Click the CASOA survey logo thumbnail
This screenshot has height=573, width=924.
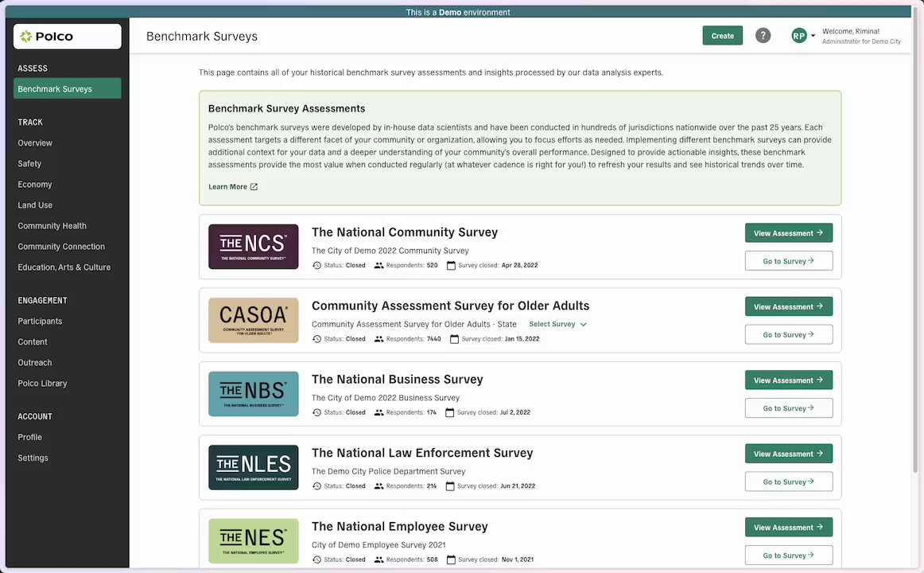[x=254, y=321]
